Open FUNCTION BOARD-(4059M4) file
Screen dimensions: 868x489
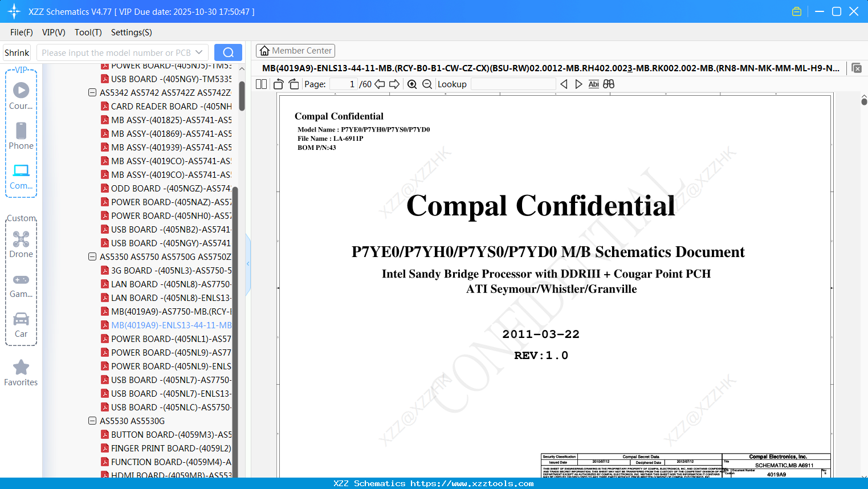[x=166, y=462]
